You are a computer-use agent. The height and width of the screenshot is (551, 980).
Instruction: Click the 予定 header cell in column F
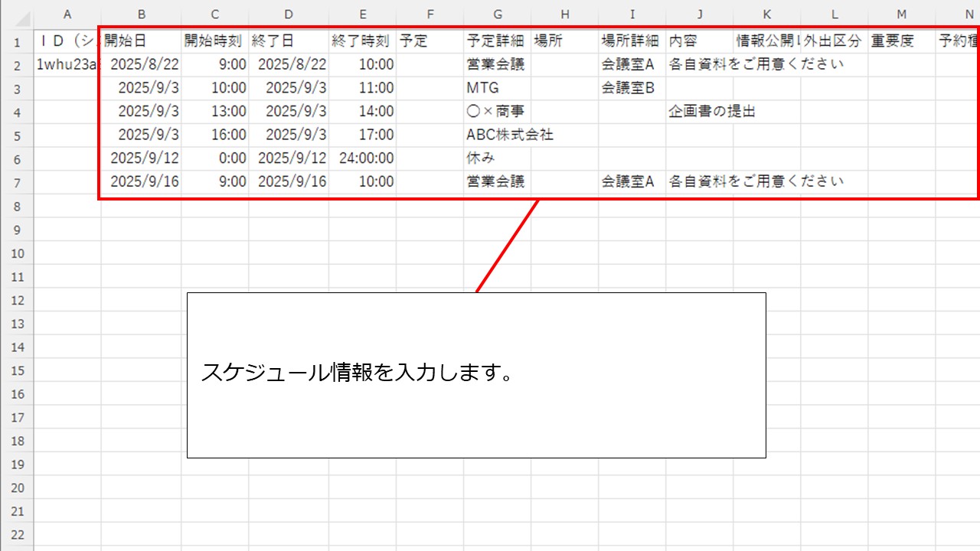[x=430, y=41]
